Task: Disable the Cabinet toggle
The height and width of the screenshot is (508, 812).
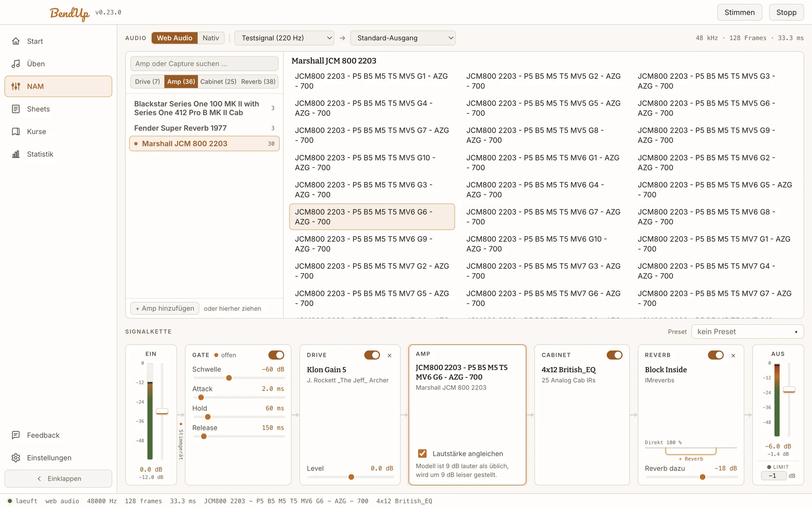Action: pos(614,355)
